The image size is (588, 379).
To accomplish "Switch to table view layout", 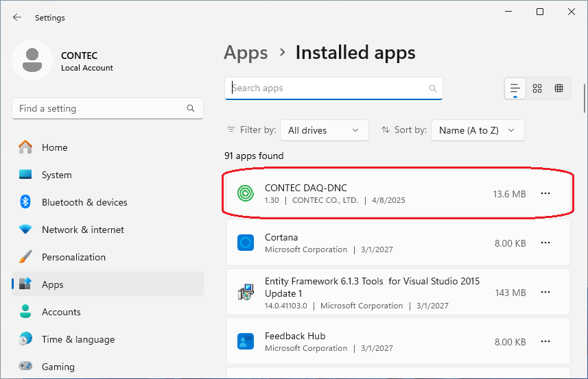I will 558,88.
